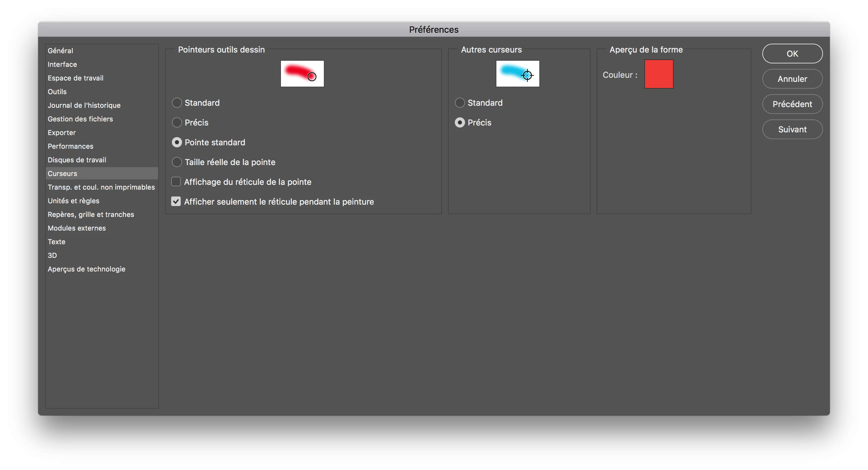Switch to Interface preferences
The height and width of the screenshot is (470, 868).
click(x=62, y=64)
